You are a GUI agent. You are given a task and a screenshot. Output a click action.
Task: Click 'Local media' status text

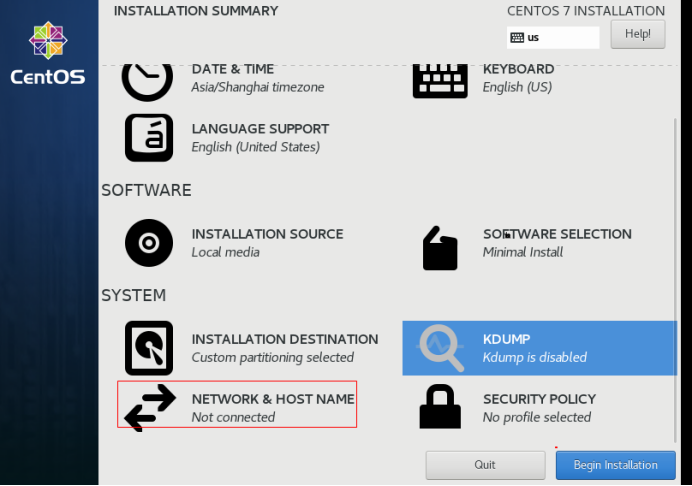(x=226, y=252)
